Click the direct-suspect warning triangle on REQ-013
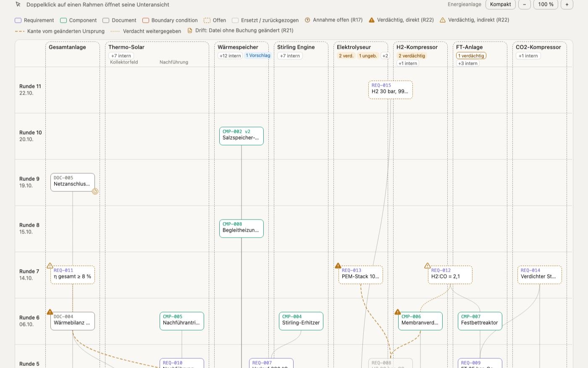This screenshot has width=588, height=368. (338, 265)
